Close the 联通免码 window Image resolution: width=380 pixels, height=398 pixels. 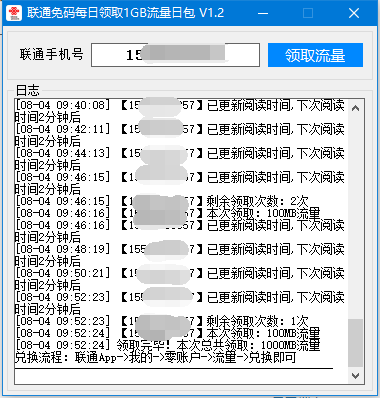coord(354,13)
